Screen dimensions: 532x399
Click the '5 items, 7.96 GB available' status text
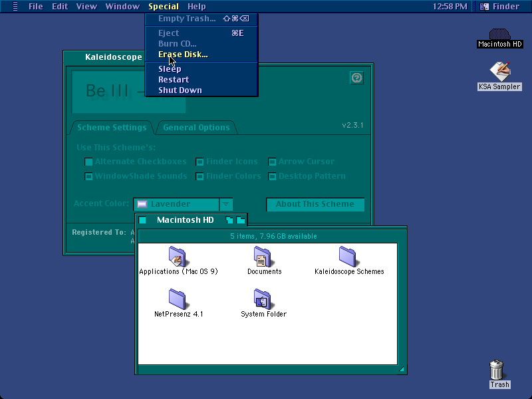tap(273, 236)
